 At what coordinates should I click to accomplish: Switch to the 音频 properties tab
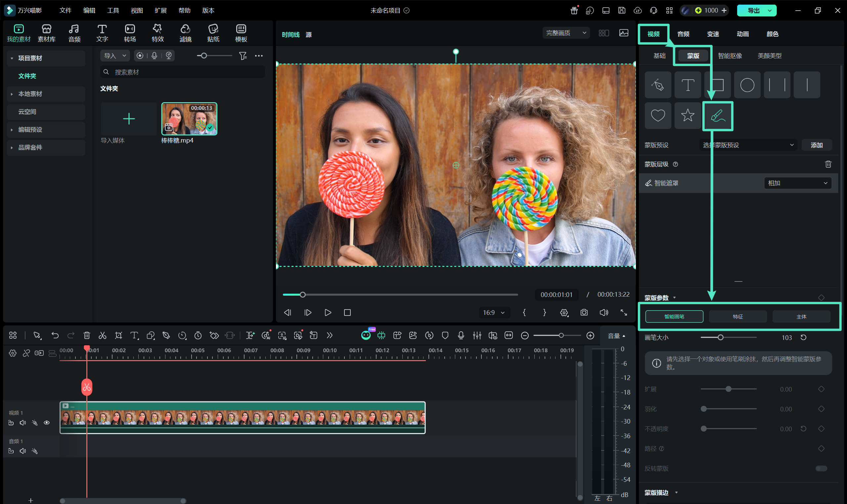click(683, 34)
